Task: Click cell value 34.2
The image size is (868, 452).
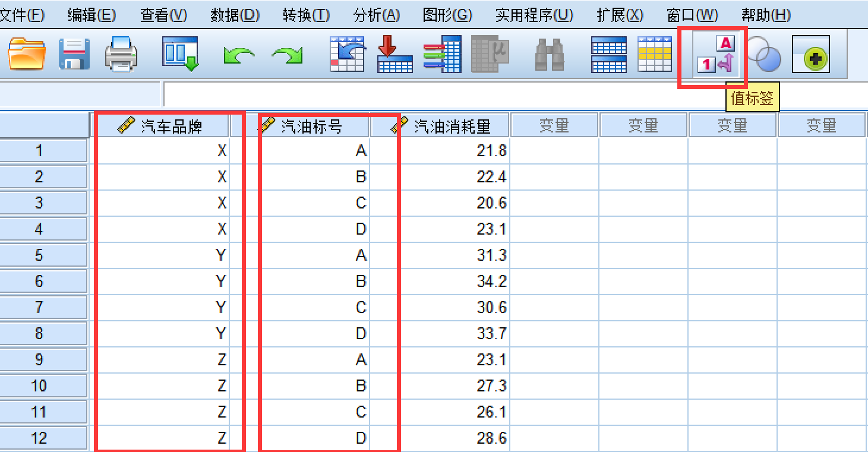Action: pos(440,282)
